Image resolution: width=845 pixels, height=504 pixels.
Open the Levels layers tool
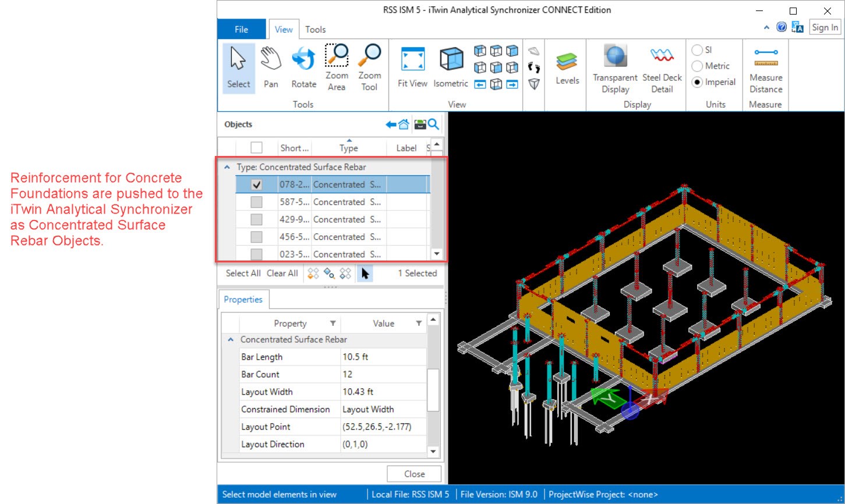(567, 68)
